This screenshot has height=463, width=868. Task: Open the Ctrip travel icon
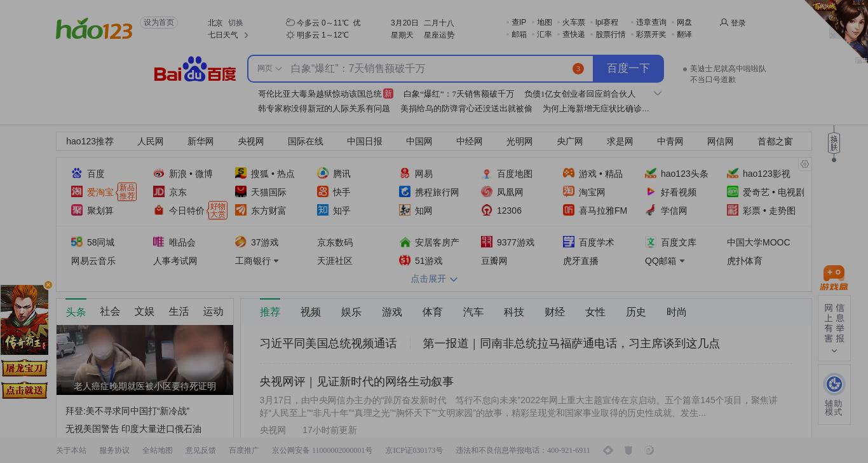[405, 192]
